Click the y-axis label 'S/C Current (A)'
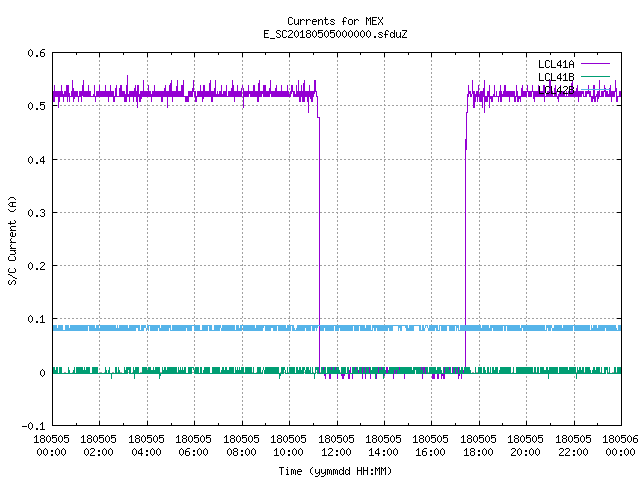 [x=13, y=241]
